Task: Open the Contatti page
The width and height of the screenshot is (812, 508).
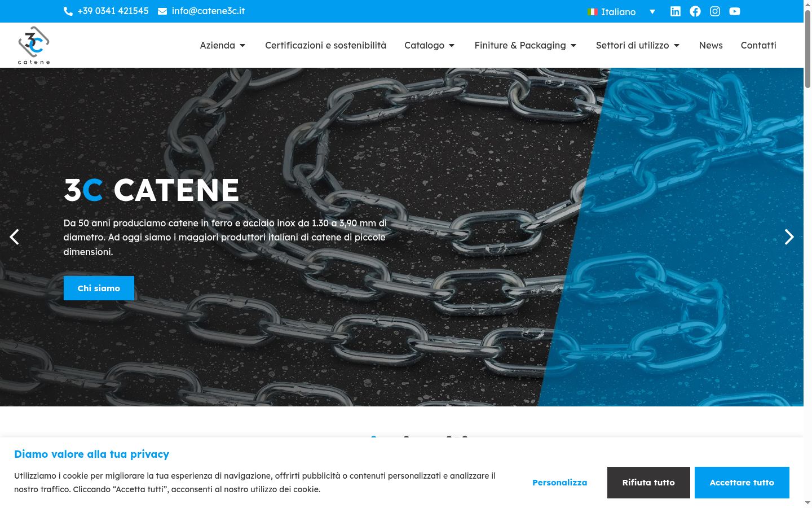Action: coord(758,45)
